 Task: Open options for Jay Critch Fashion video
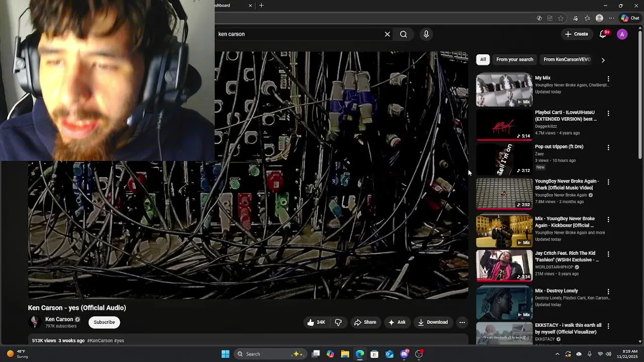click(x=608, y=254)
